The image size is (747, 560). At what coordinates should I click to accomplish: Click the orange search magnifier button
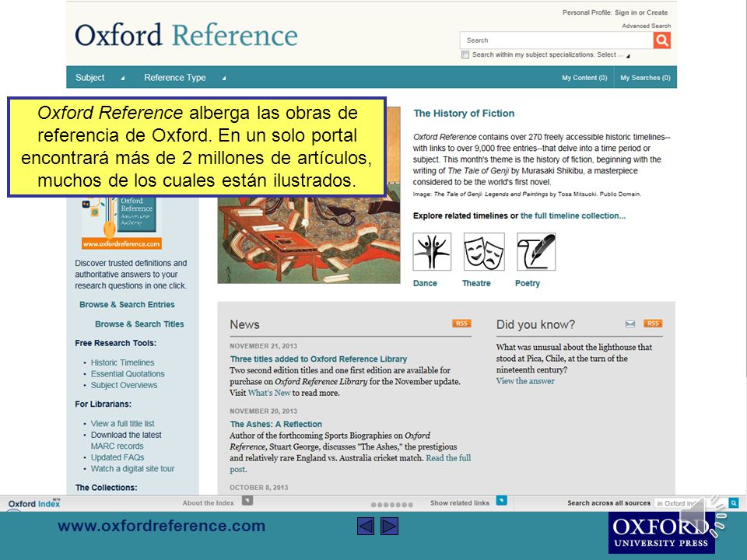tap(661, 40)
